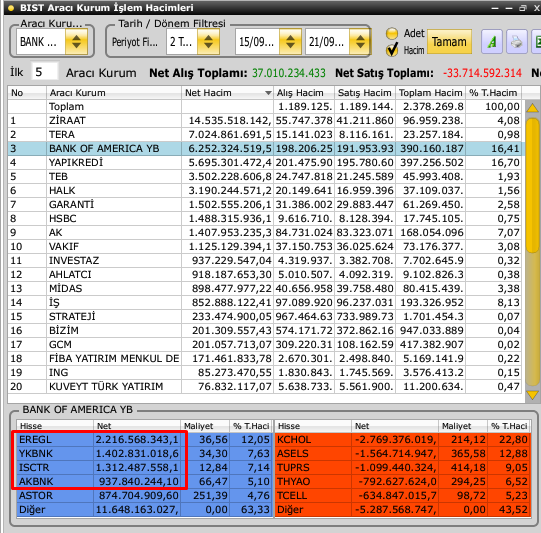Select the TEB row
This screenshot has height=533, width=541.
click(266, 177)
